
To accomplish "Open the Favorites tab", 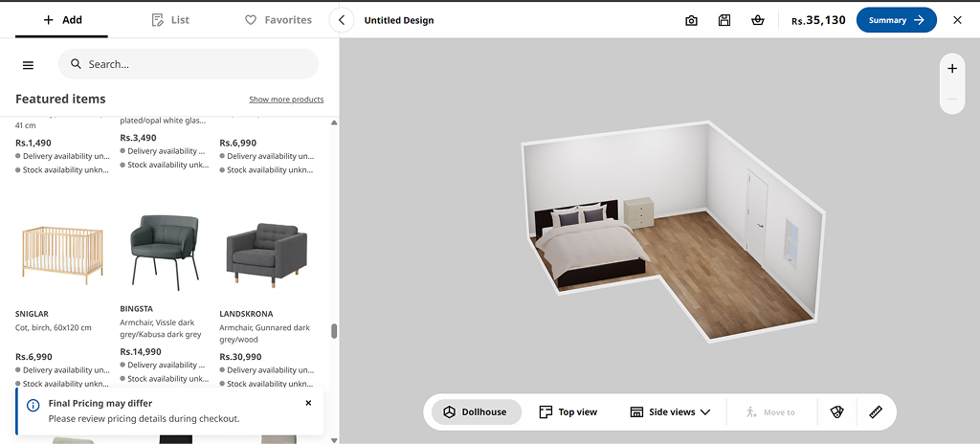I will pos(278,20).
